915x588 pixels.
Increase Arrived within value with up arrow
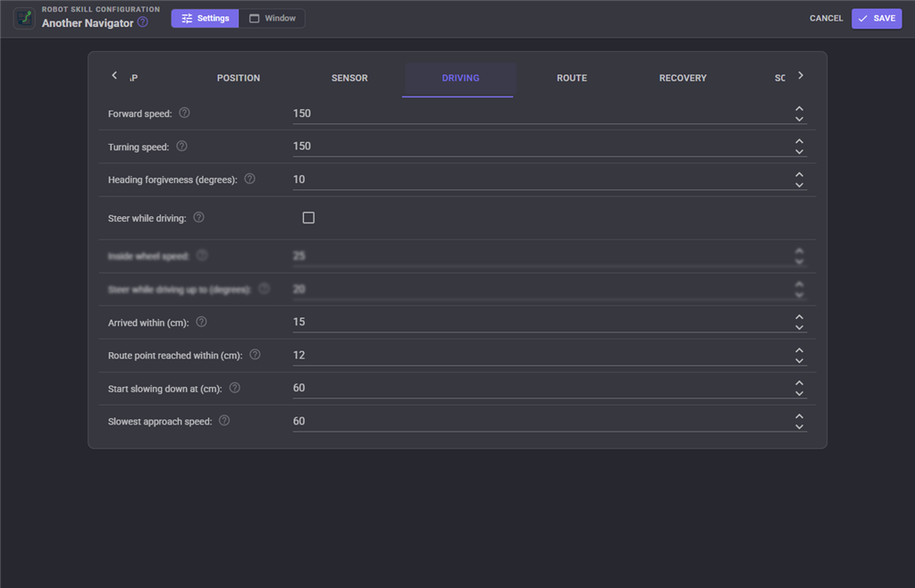(x=800, y=316)
